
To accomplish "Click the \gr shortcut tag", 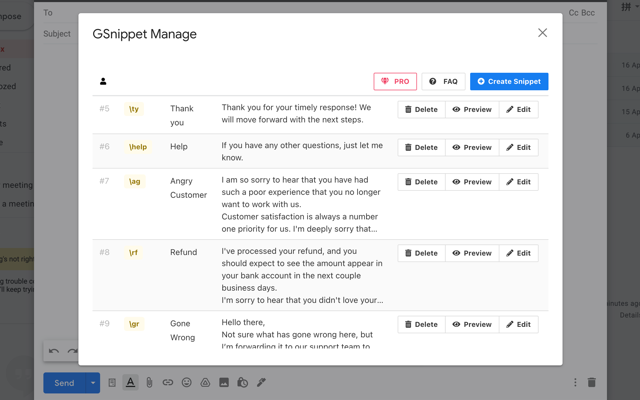I will click(x=134, y=324).
